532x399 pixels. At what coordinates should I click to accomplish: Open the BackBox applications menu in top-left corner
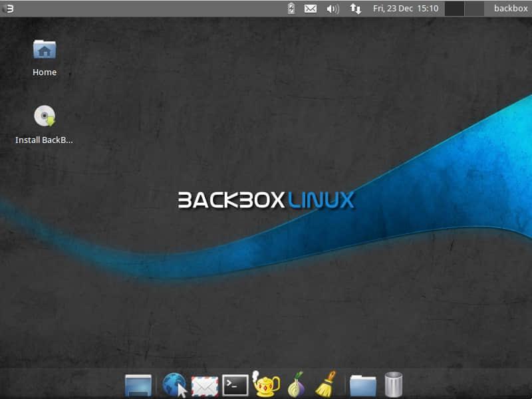point(9,9)
